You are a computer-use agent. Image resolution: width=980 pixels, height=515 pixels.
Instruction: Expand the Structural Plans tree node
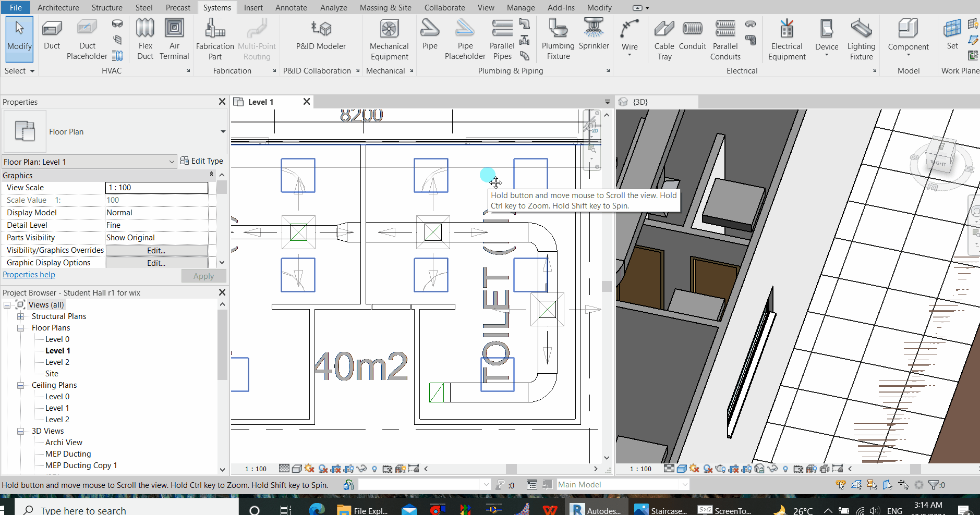[20, 316]
